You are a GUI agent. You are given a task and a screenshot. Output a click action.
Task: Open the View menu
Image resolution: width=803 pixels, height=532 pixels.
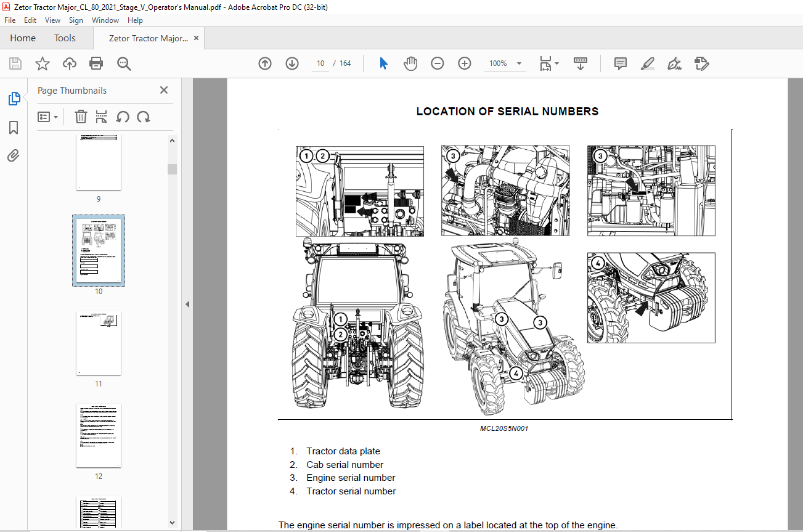click(52, 20)
